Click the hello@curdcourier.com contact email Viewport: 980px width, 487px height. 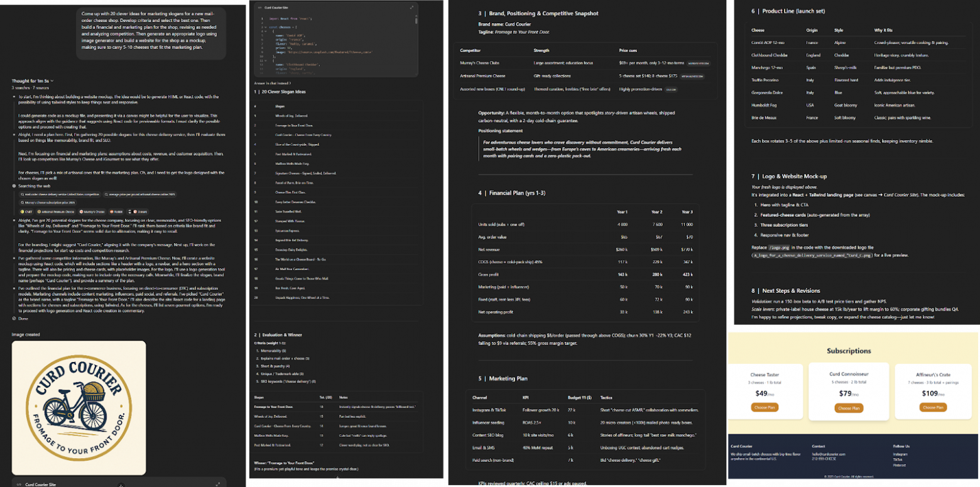click(x=828, y=454)
